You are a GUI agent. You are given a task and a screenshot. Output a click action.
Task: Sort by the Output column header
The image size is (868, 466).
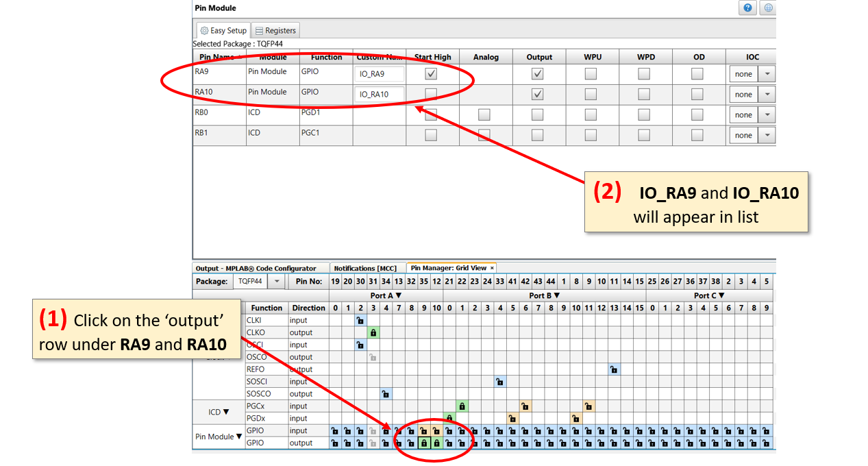(539, 58)
